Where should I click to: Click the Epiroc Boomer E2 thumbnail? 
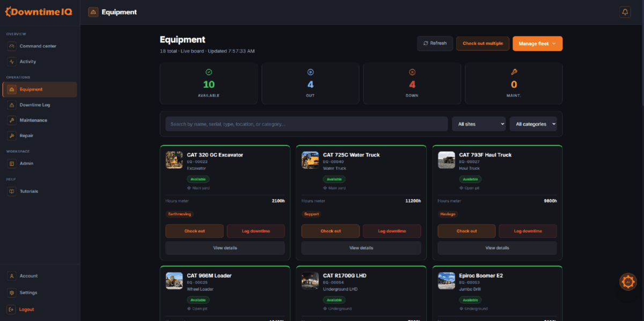pos(447,281)
